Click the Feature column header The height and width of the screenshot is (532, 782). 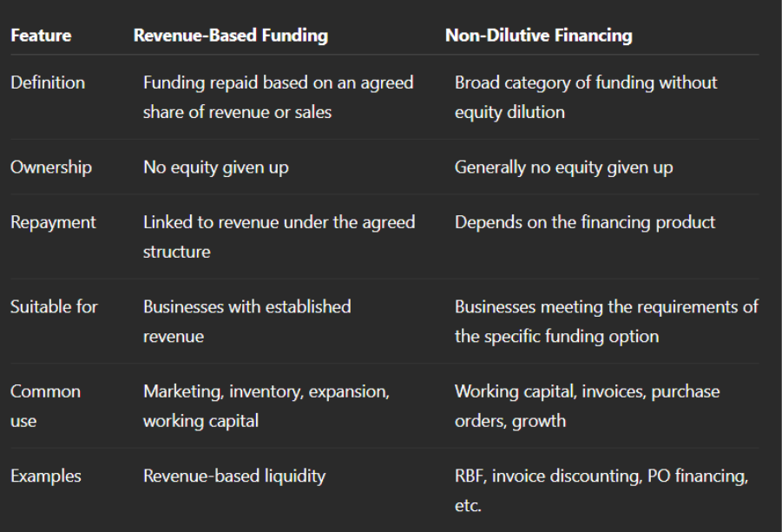(41, 36)
